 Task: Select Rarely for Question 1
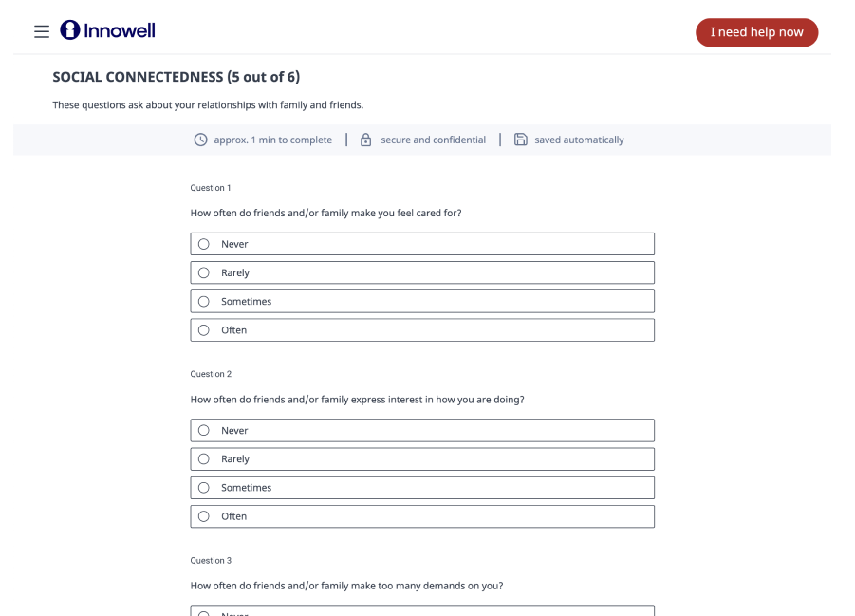[x=422, y=272]
